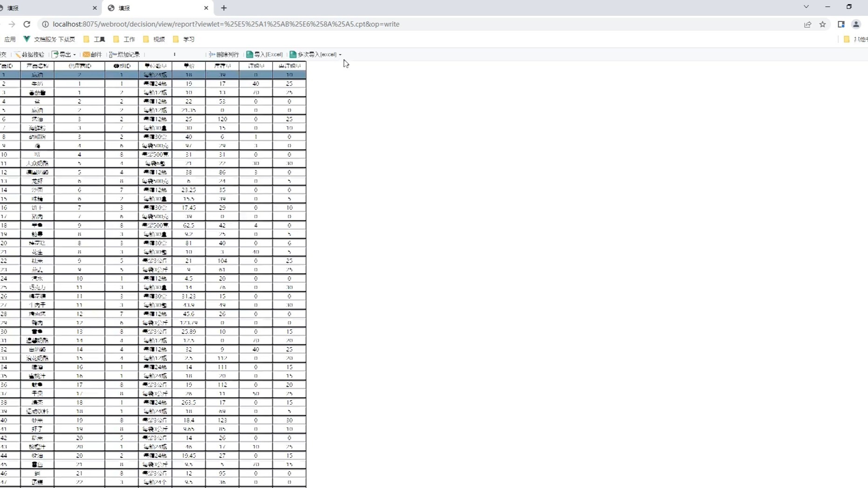The height and width of the screenshot is (488, 868).
Task: Click the 供应商ID column header
Action: pyautogui.click(x=80, y=66)
